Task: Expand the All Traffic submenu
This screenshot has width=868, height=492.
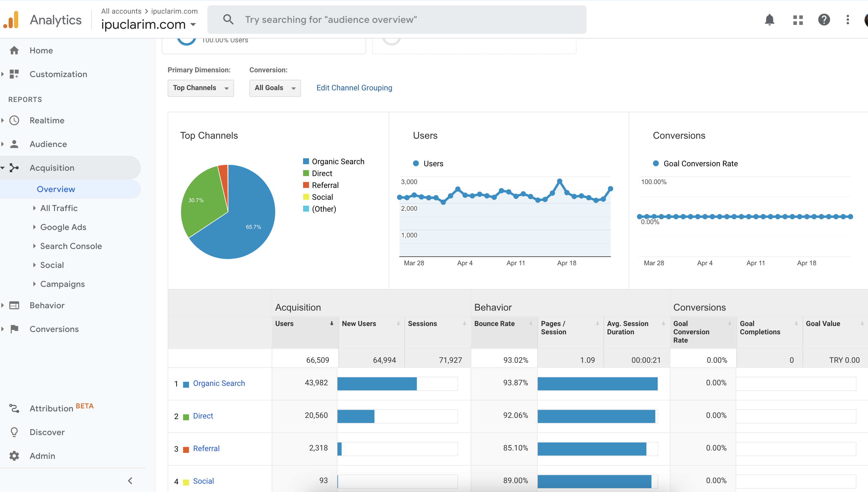Action: pyautogui.click(x=34, y=208)
